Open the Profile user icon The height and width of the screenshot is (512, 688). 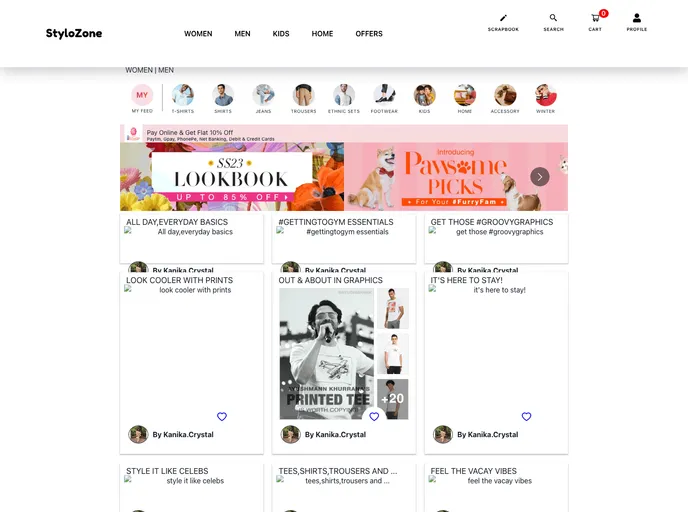(x=637, y=19)
